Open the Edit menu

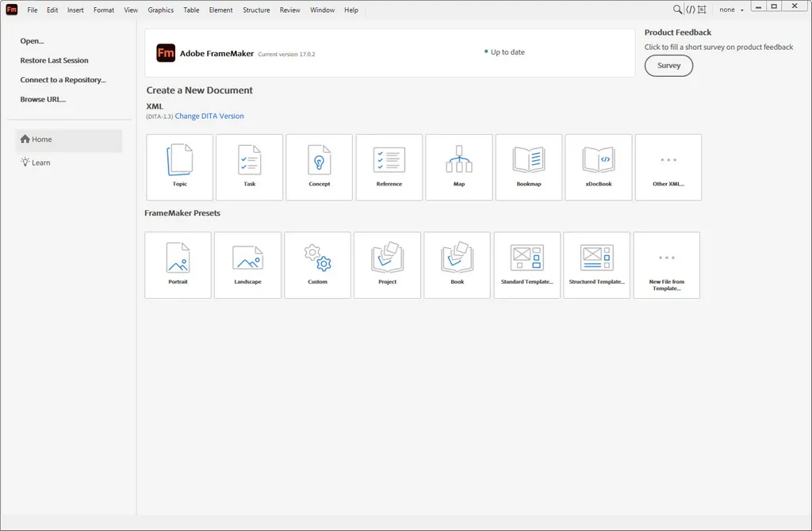coord(52,10)
